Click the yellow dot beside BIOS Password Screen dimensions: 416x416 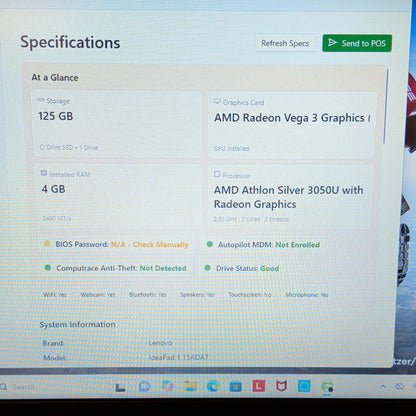click(47, 244)
